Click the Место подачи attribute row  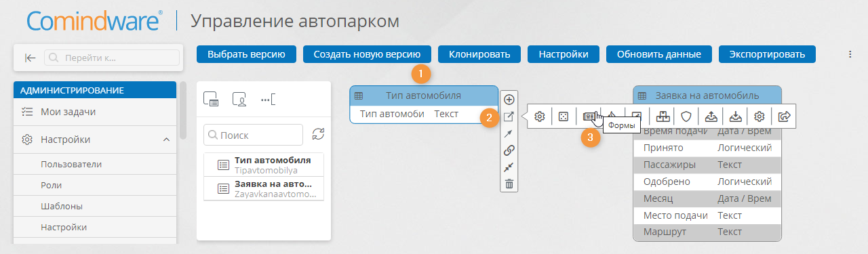point(707,215)
